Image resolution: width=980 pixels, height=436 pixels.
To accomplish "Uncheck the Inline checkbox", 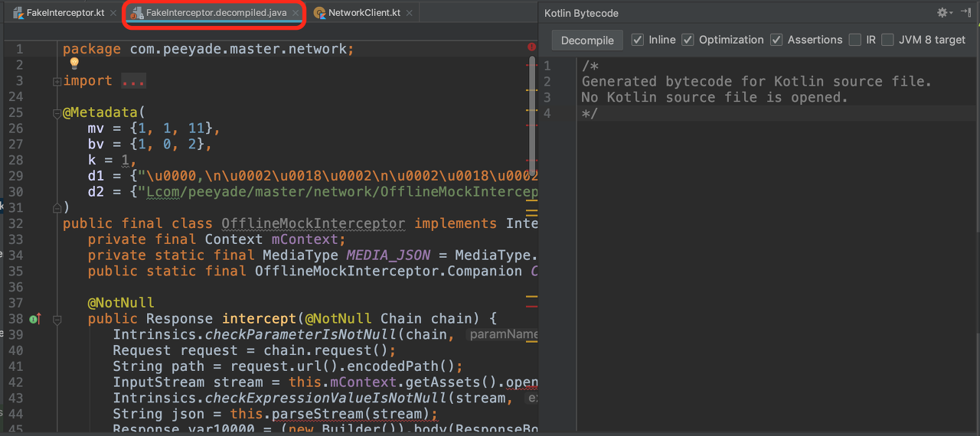I will click(x=637, y=40).
